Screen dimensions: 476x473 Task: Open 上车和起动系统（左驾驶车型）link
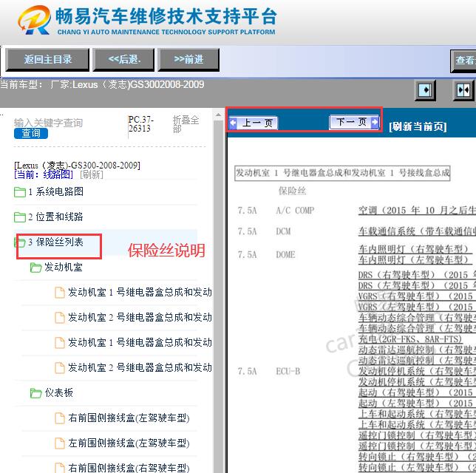417,424
